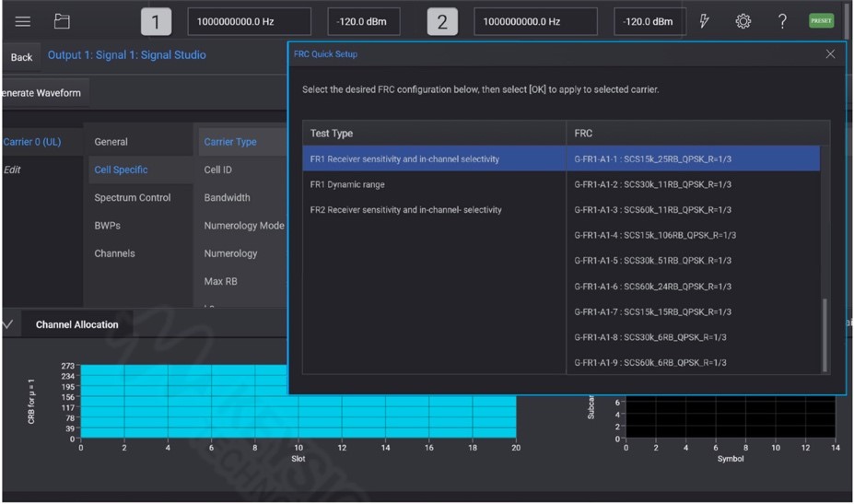This screenshot has width=854, height=504.
Task: Choose G-FR1-A1-8 SCS30k_6RB FRC
Action: [693, 336]
